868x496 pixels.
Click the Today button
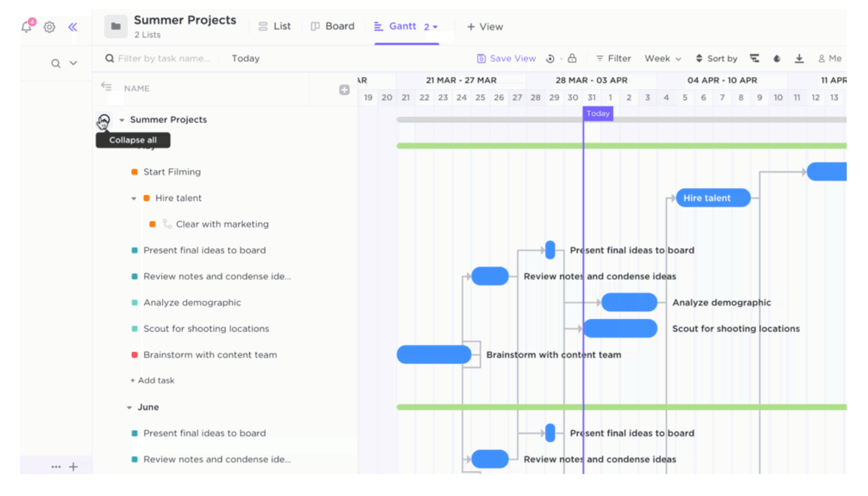coord(245,59)
